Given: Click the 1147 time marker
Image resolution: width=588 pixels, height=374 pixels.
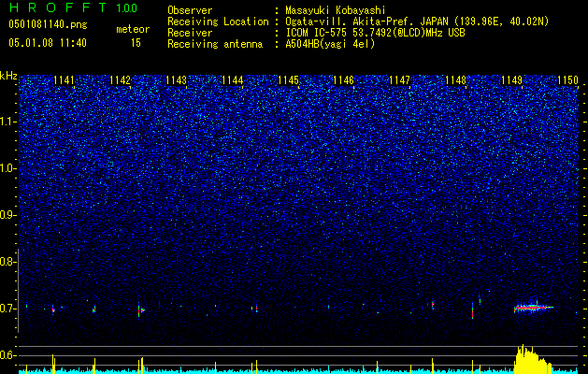Looking at the screenshot, I should click(x=400, y=80).
